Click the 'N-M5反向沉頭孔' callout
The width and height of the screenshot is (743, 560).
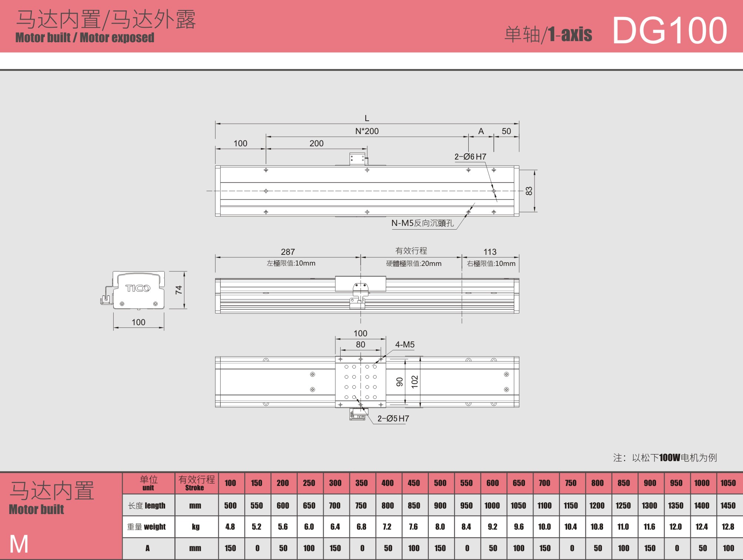pos(422,223)
